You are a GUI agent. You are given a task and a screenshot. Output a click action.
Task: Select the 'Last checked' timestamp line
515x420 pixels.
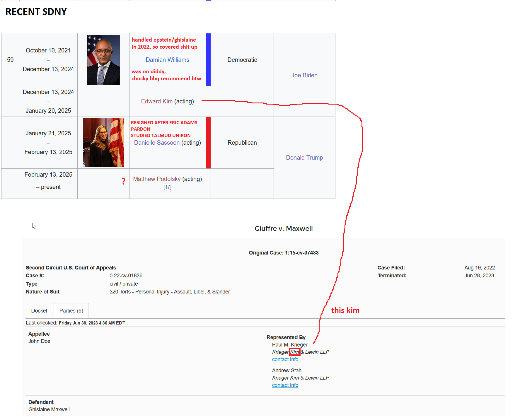coord(76,323)
